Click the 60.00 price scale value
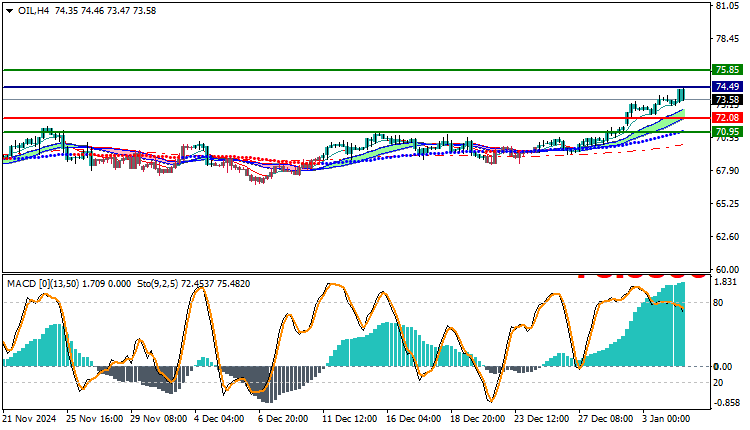The width and height of the screenshot is (750, 430). tap(727, 269)
